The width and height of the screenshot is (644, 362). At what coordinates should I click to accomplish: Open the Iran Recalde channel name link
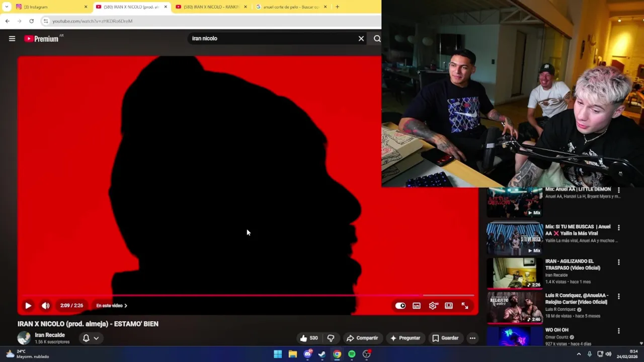tap(50, 335)
